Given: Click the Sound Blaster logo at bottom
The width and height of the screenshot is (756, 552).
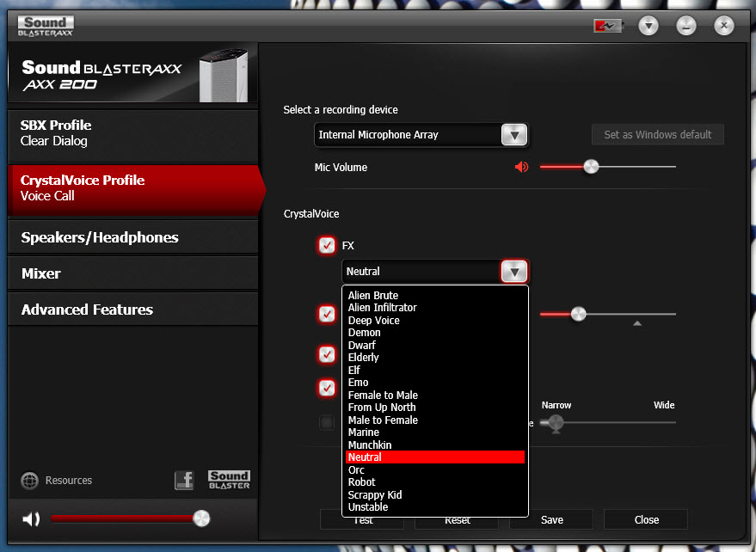Looking at the screenshot, I should [229, 480].
